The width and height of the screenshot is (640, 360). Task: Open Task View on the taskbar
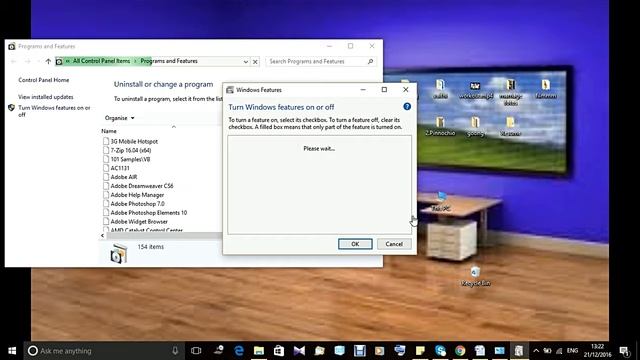tap(196, 351)
